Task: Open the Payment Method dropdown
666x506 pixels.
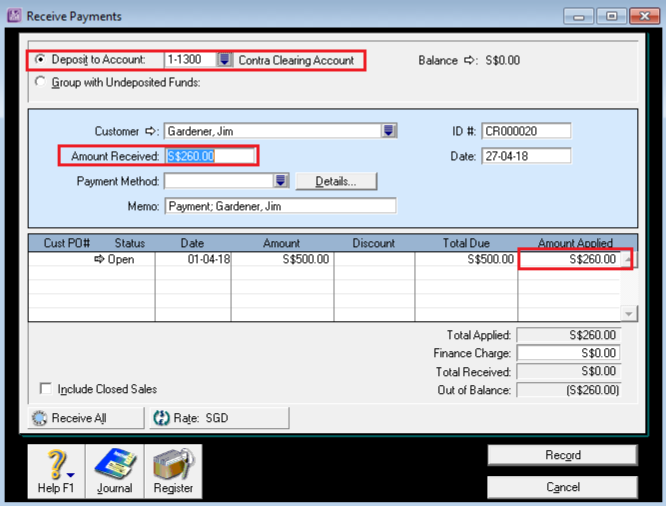Action: tap(280, 181)
